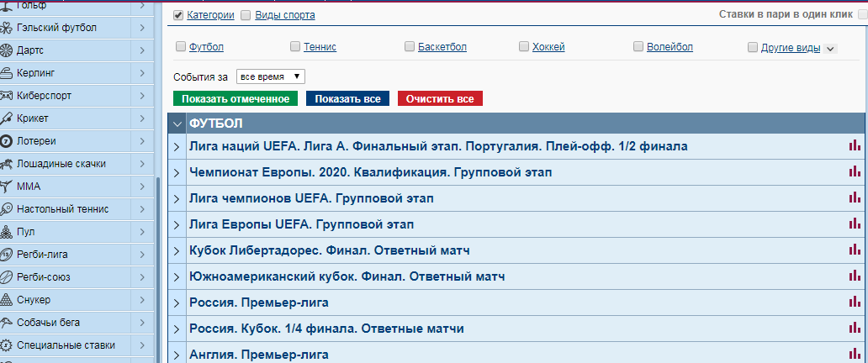This screenshot has height=363, width=868.
Task: Expand the Лига наций UEFA row chevron
Action: pyautogui.click(x=177, y=147)
